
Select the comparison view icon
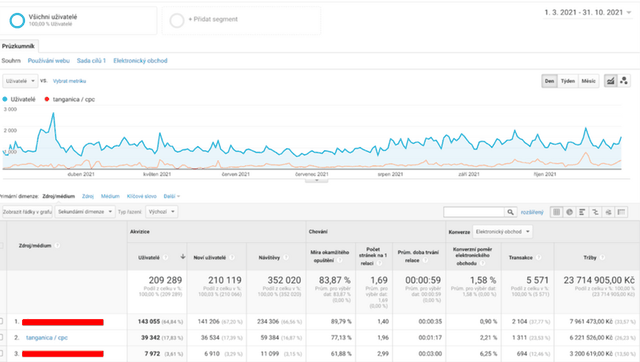point(595,212)
